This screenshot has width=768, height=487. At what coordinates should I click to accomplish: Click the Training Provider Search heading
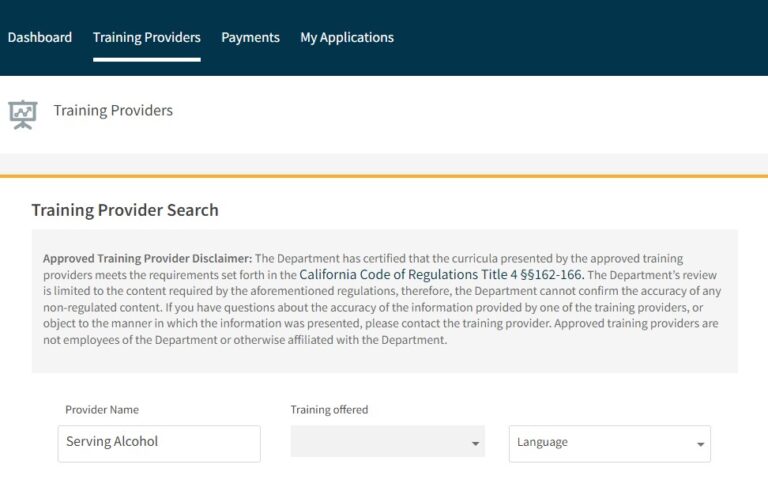(125, 210)
